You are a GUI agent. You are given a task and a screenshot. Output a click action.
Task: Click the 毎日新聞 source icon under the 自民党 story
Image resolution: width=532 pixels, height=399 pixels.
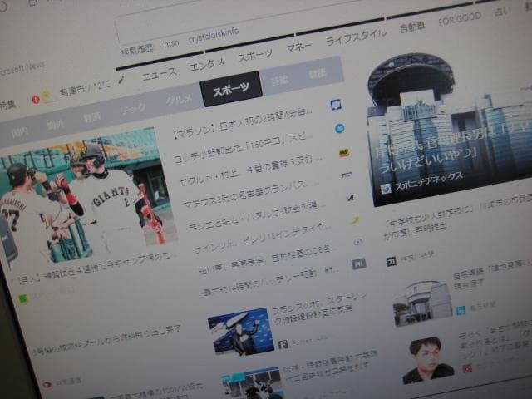pyautogui.click(x=461, y=310)
